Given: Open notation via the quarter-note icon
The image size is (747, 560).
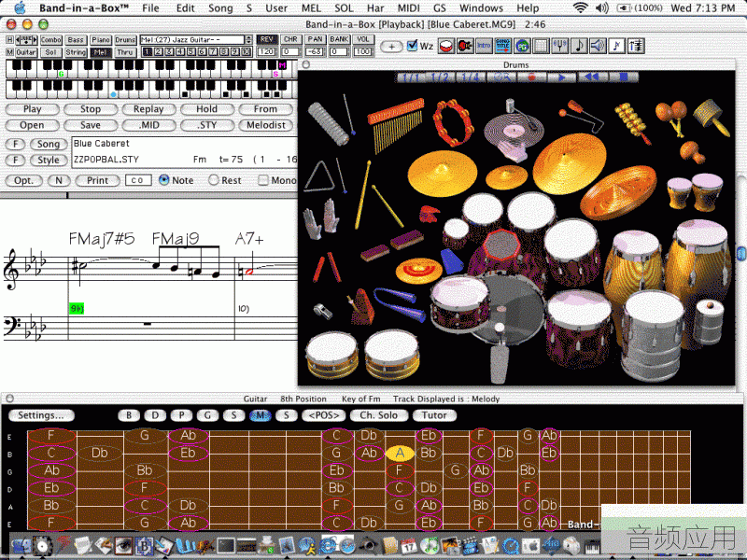Looking at the screenshot, I should [x=579, y=46].
